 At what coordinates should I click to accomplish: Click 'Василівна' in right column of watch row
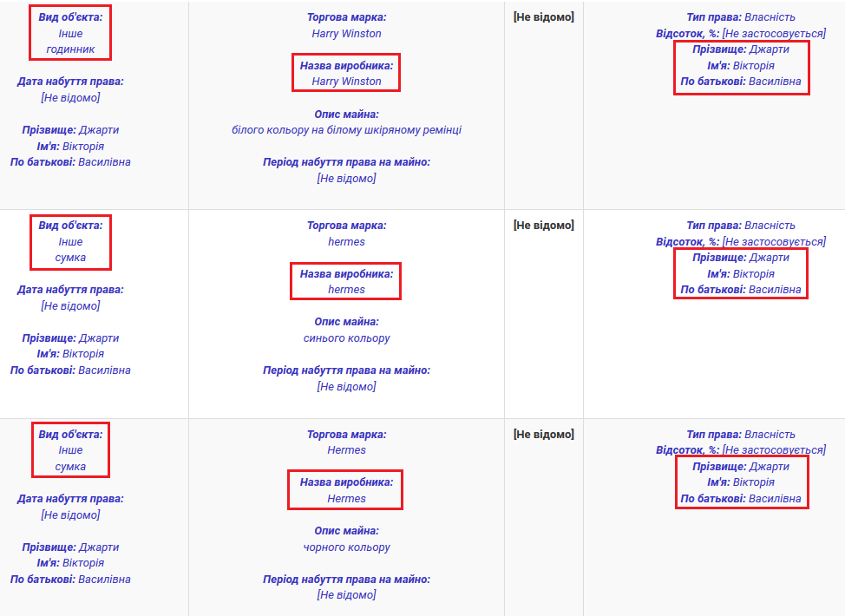click(775, 82)
